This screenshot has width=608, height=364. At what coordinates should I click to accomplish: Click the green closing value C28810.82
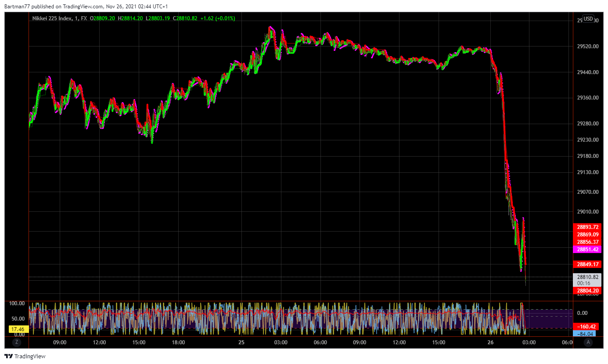[x=186, y=18]
